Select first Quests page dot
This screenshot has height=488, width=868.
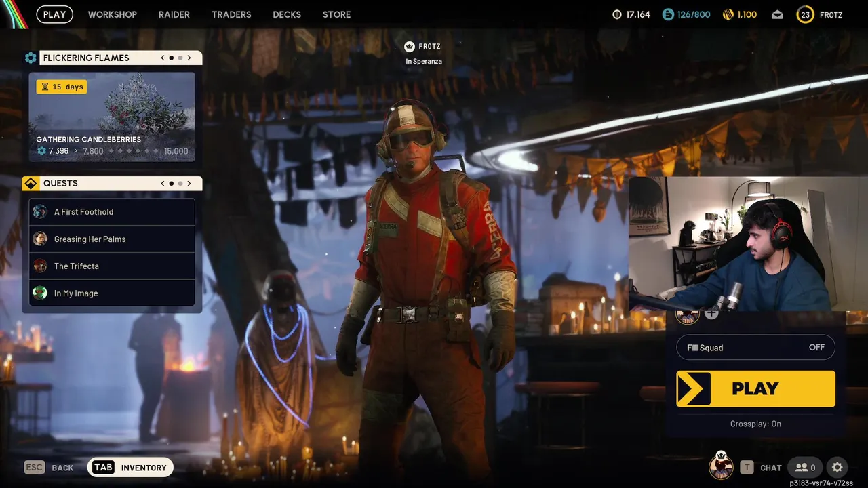(171, 183)
